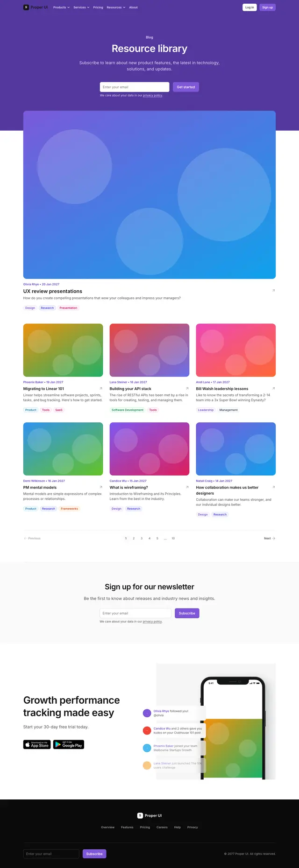Select page 1 in pagination
This screenshot has height=868, width=299.
[x=126, y=539]
